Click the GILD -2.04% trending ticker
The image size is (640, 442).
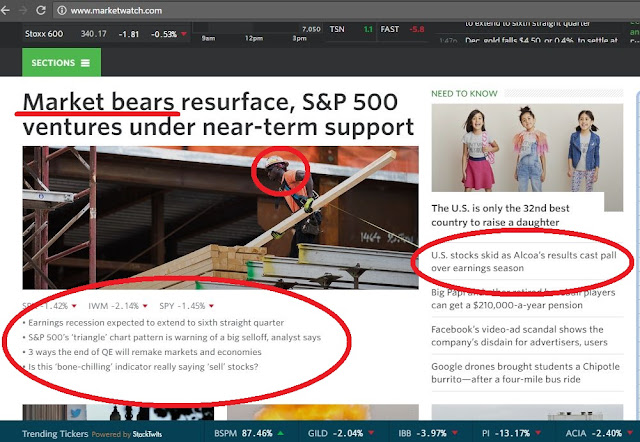click(341, 433)
